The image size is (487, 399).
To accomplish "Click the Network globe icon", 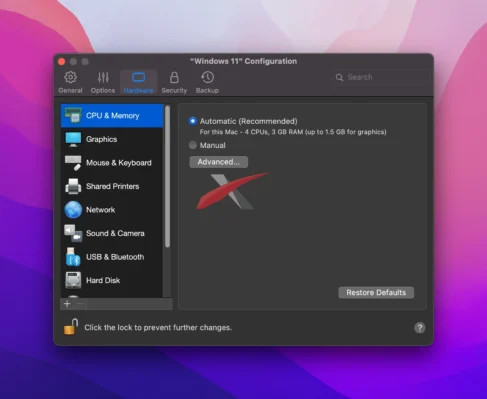I will [73, 210].
